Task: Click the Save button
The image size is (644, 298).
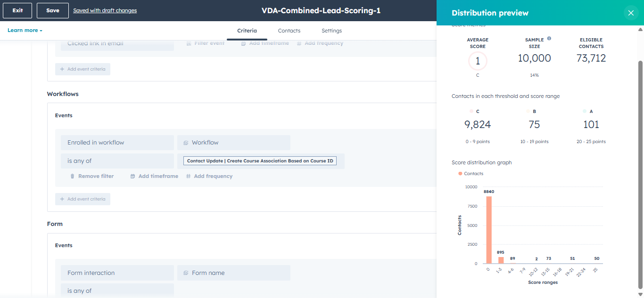Action: coord(53,10)
